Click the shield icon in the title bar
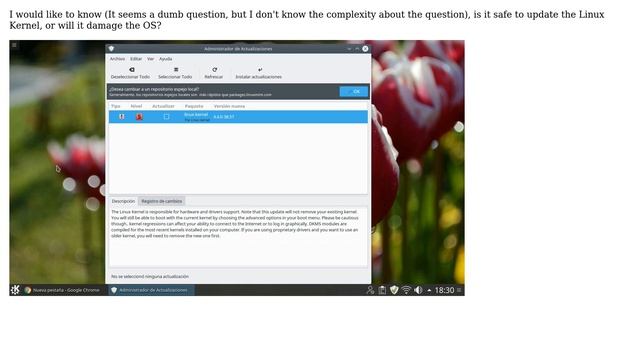The image size is (640, 360). (111, 49)
